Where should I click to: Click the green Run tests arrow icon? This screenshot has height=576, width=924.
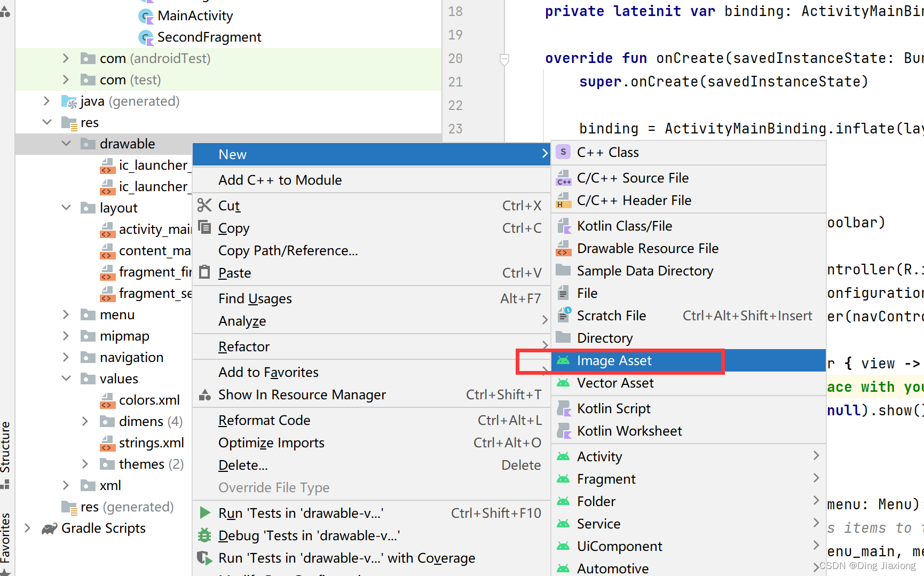[204, 513]
